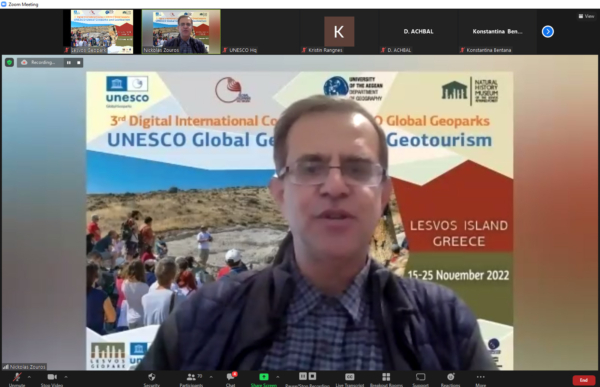This screenshot has height=387, width=600.
Task: Stop the recording from top indicator
Action: coord(78,62)
